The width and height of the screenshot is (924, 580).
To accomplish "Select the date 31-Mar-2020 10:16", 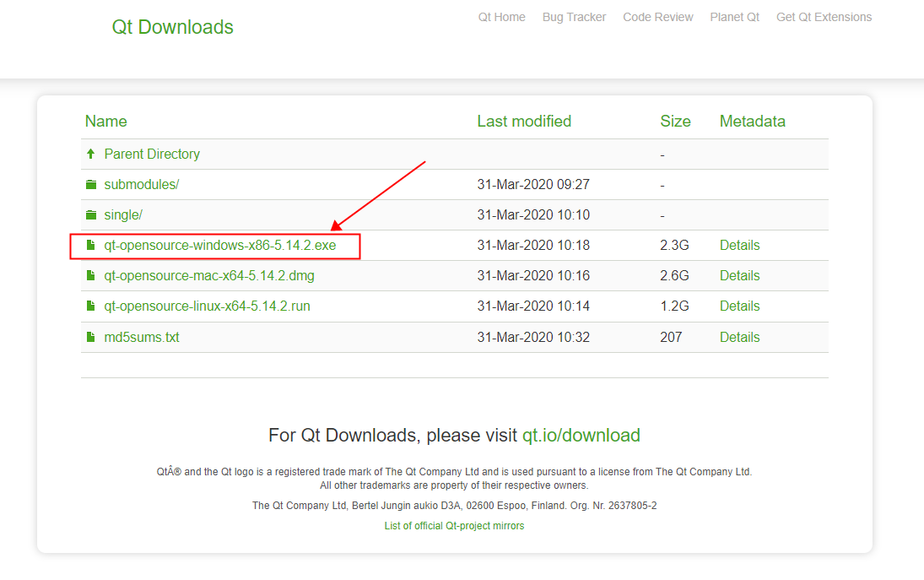I will point(533,276).
